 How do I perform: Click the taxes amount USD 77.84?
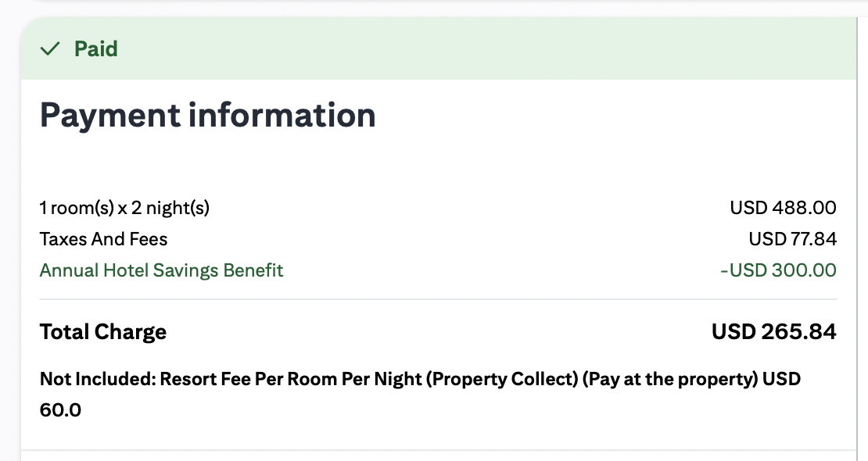click(792, 239)
